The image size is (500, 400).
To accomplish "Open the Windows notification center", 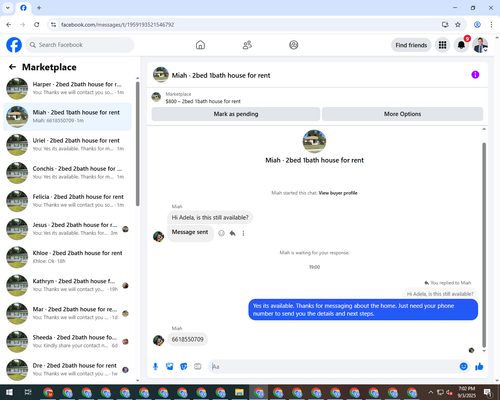I will (488, 392).
